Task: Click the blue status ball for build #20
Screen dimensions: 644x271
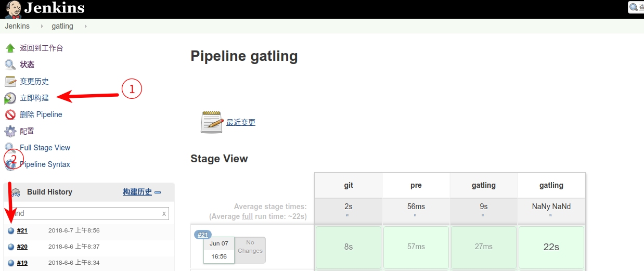Action: [x=11, y=247]
